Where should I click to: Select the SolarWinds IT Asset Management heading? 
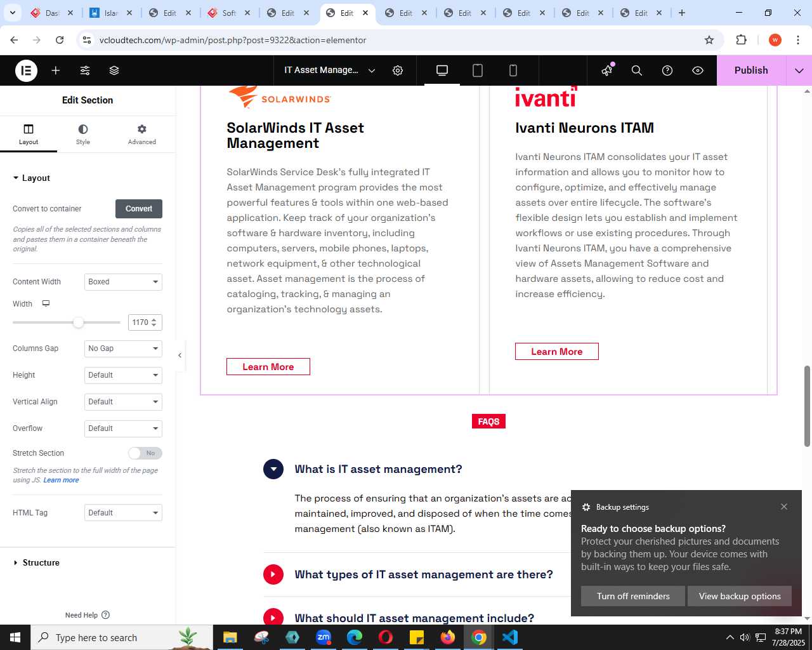pyautogui.click(x=296, y=136)
